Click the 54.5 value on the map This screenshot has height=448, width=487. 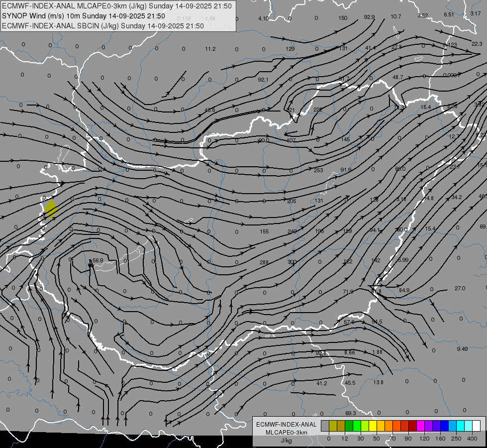click(377, 322)
